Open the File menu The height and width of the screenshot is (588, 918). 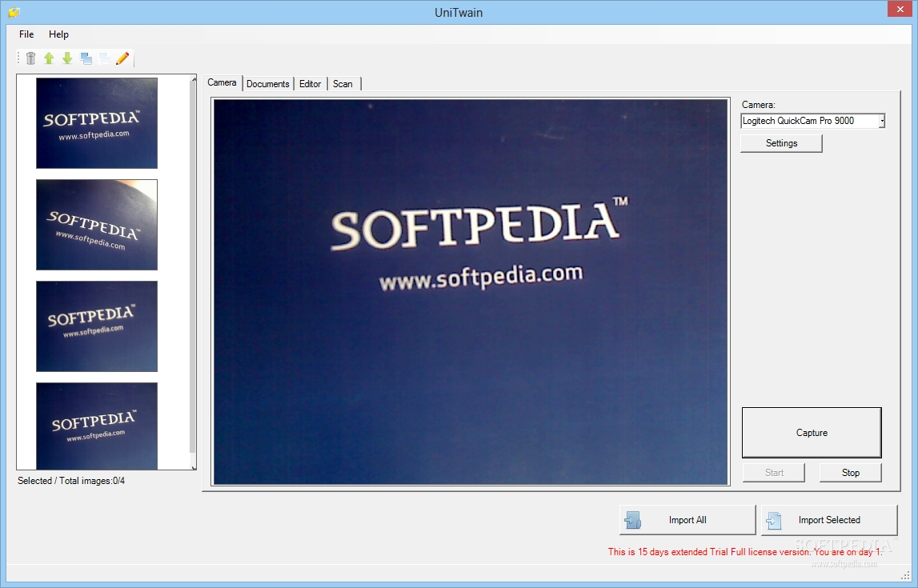[x=26, y=34]
